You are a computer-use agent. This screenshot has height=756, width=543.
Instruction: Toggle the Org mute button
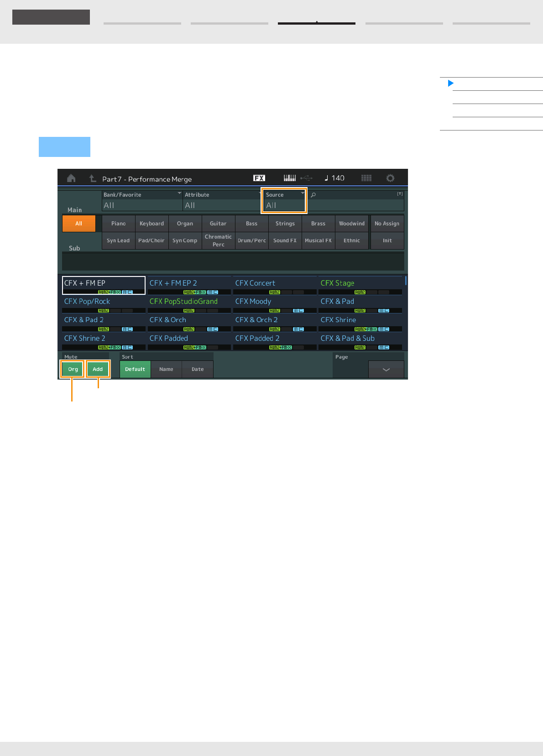coord(73,369)
